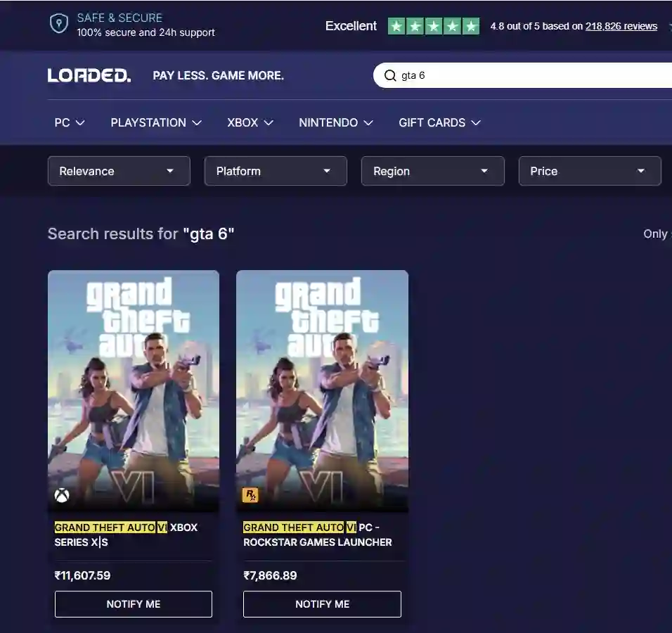Viewport: 672px width, 633px height.
Task: Click the search field containing gta 6
Action: pyautogui.click(x=527, y=75)
